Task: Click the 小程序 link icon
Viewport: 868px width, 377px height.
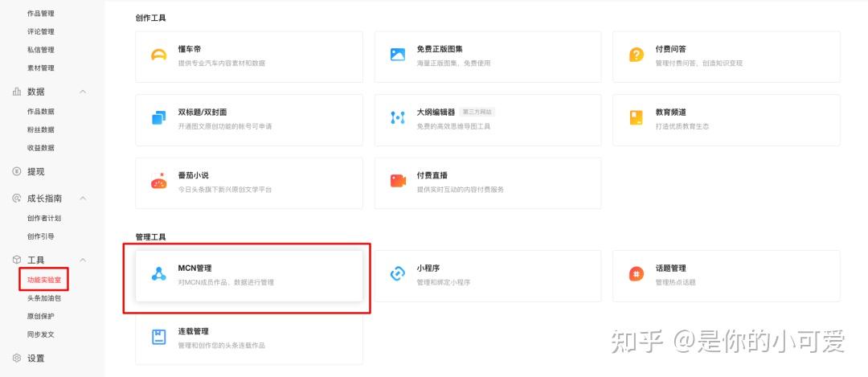Action: click(398, 273)
